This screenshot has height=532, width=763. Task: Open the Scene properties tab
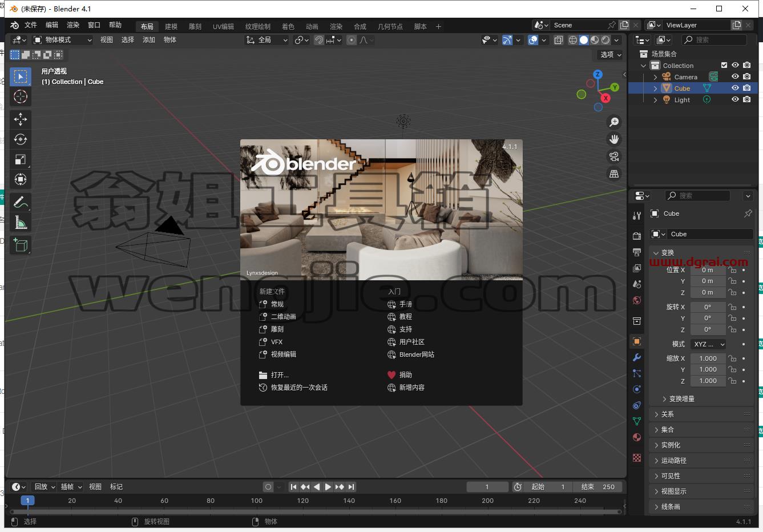click(x=637, y=284)
